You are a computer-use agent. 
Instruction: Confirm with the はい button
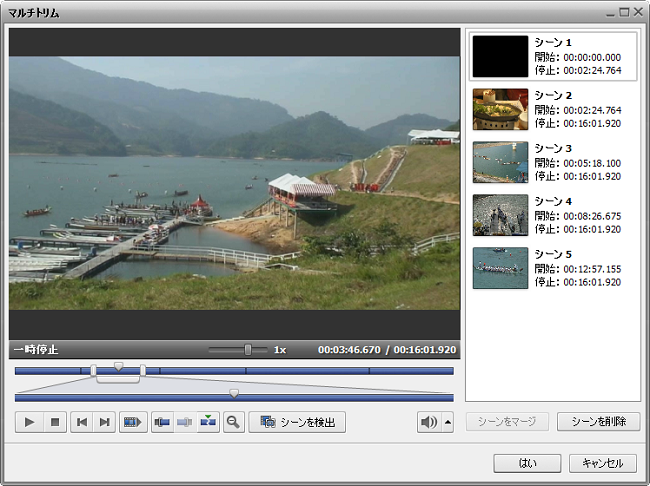(x=527, y=463)
